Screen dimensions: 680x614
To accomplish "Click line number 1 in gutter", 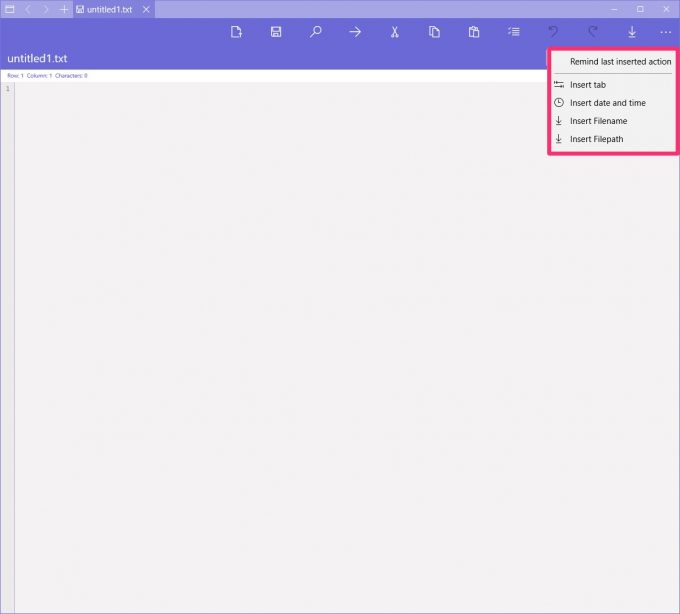I will coord(7,88).
